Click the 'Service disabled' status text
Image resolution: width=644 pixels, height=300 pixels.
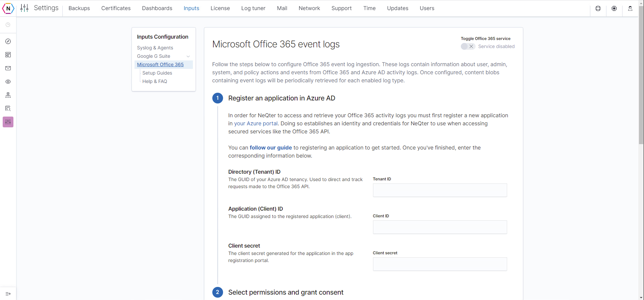pyautogui.click(x=496, y=46)
